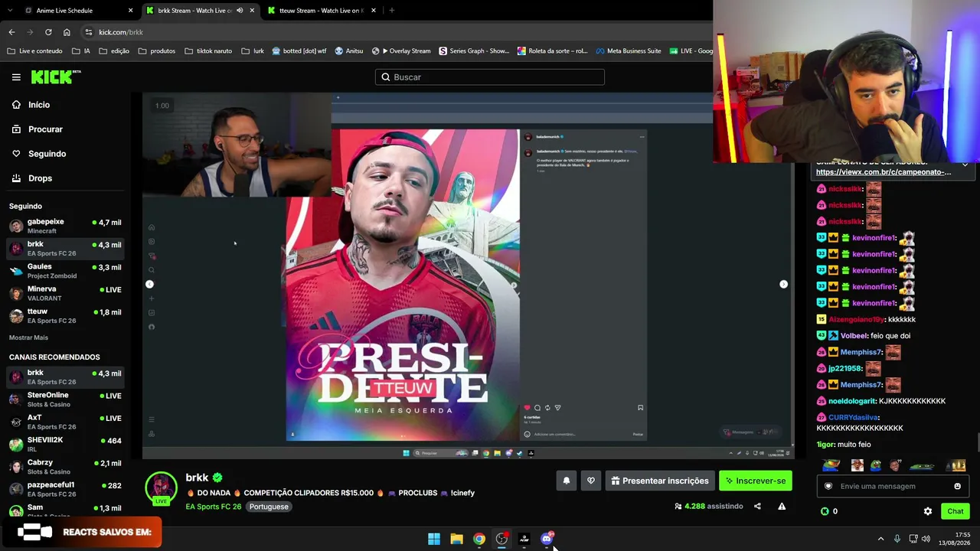
Task: Open File Explorer from taskbar
Action: pyautogui.click(x=456, y=539)
